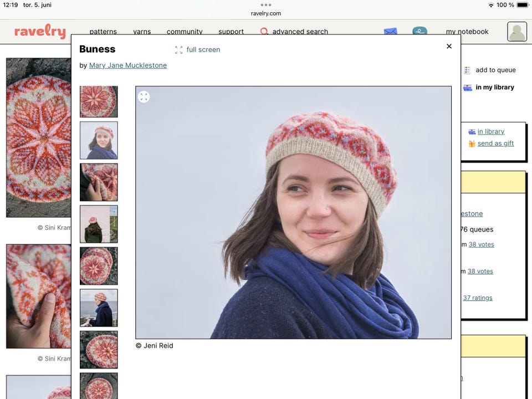
Task: Open 37 ratings link
Action: [x=478, y=298]
